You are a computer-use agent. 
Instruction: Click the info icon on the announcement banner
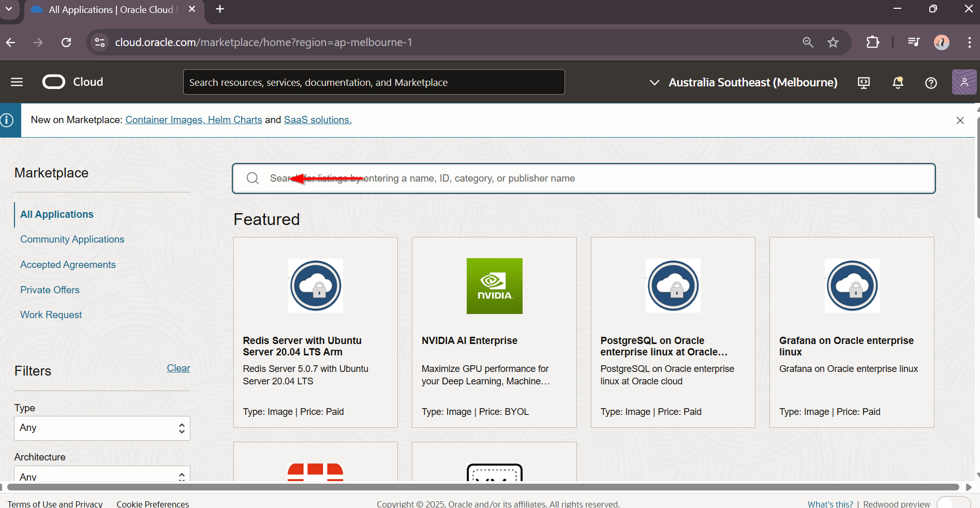pyautogui.click(x=8, y=119)
